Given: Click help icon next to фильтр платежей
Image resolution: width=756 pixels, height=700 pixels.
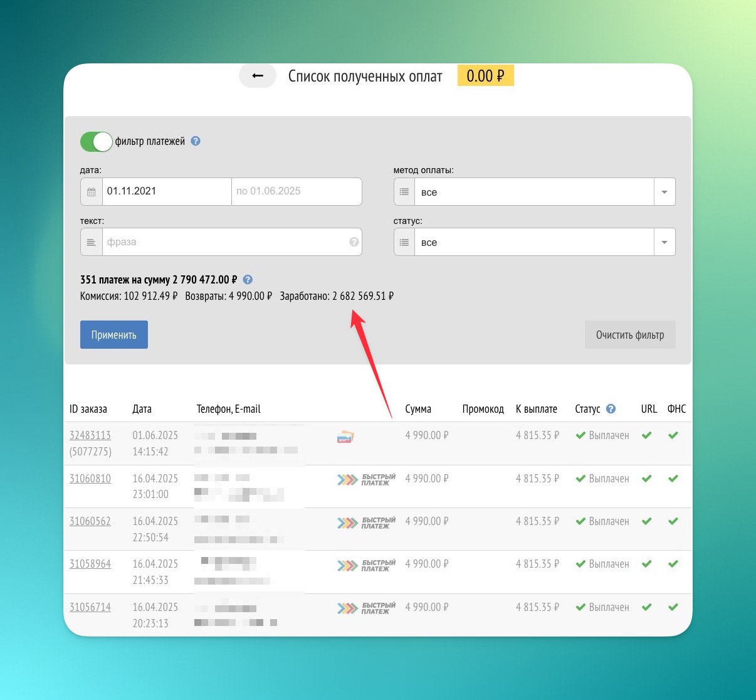Looking at the screenshot, I should (x=196, y=141).
